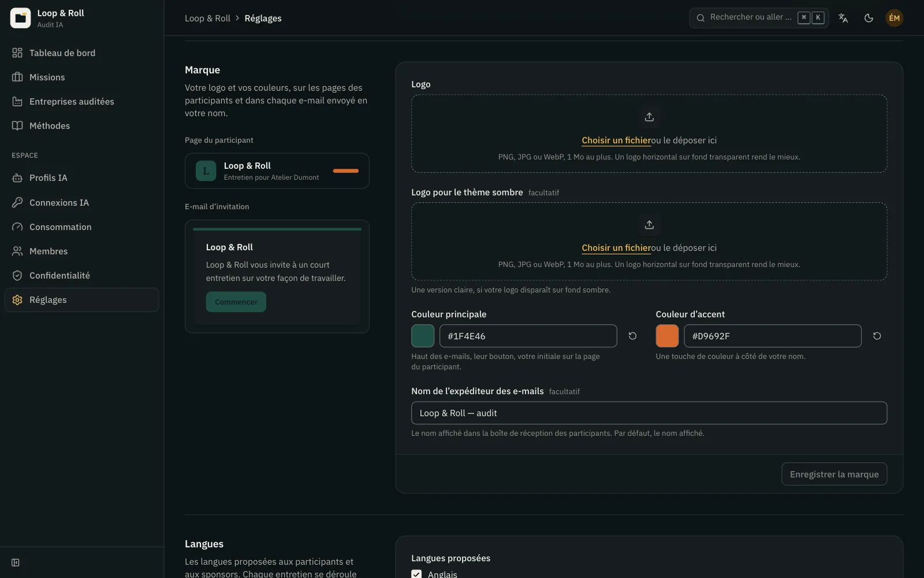Image resolution: width=924 pixels, height=578 pixels.
Task: Click Loop & Roll breadcrumb link
Action: pos(207,18)
